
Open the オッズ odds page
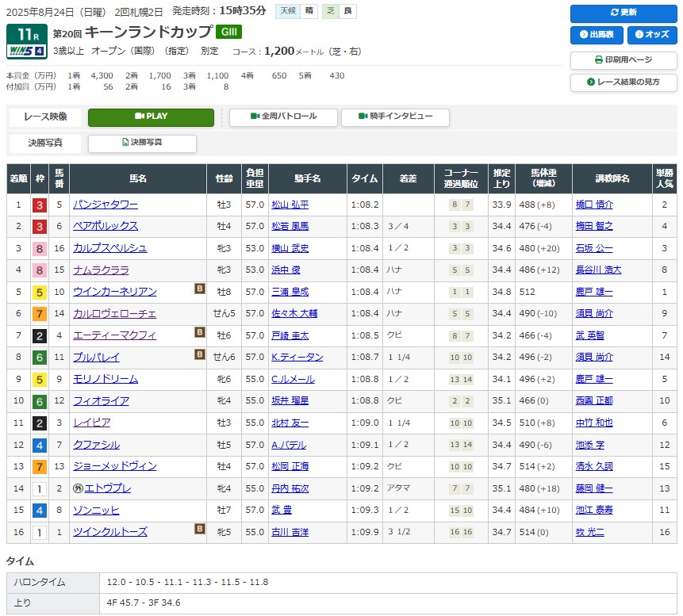(652, 35)
